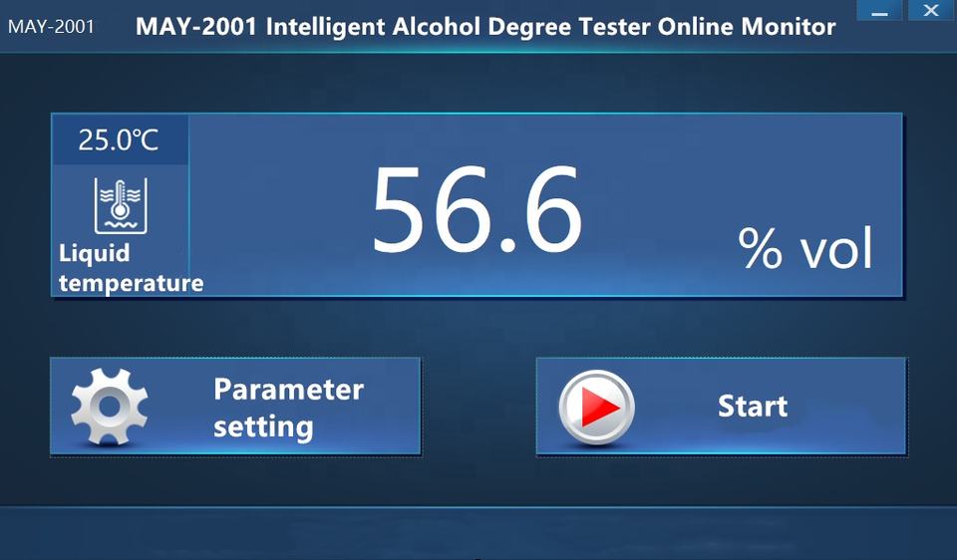The width and height of the screenshot is (957, 560).
Task: Click the main alcohol reading display panel
Action: [477, 205]
